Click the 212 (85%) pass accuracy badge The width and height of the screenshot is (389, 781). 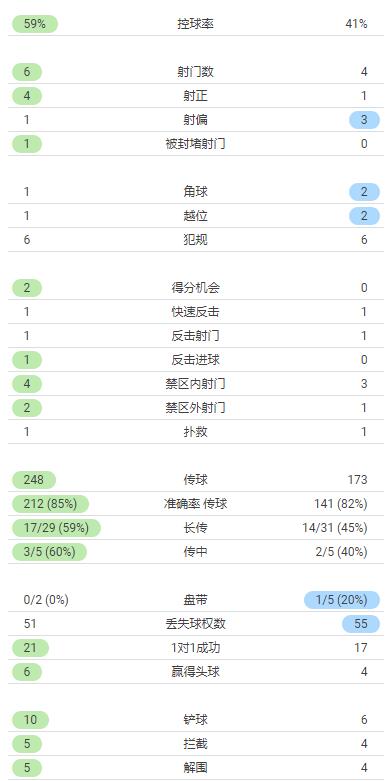click(50, 504)
